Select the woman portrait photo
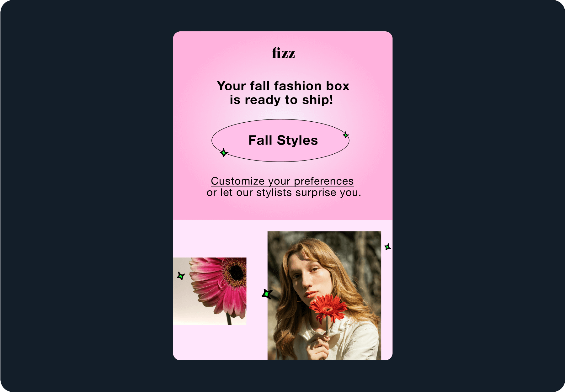This screenshot has width=565, height=392. [x=324, y=296]
